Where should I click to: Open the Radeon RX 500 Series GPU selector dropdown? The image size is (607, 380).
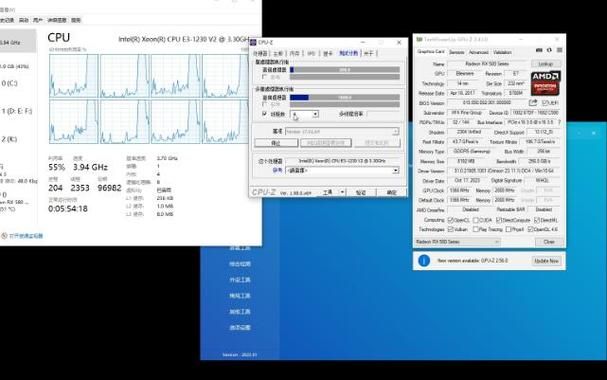tap(458, 242)
